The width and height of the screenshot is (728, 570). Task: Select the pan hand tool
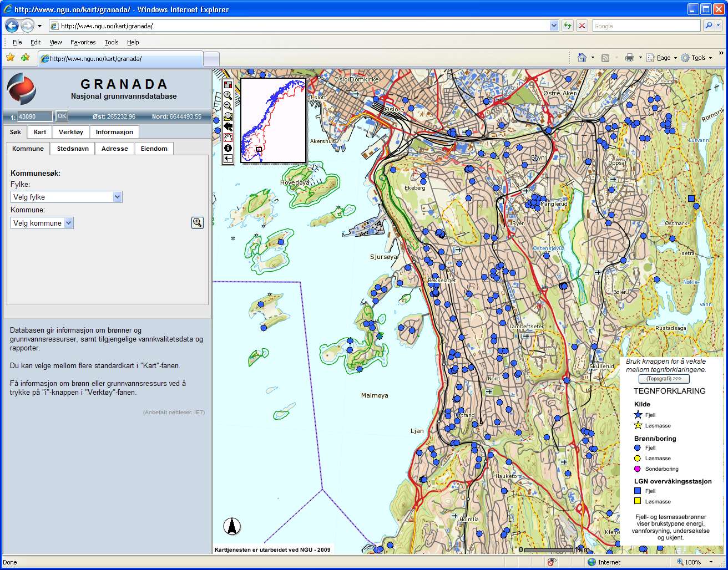click(x=228, y=138)
